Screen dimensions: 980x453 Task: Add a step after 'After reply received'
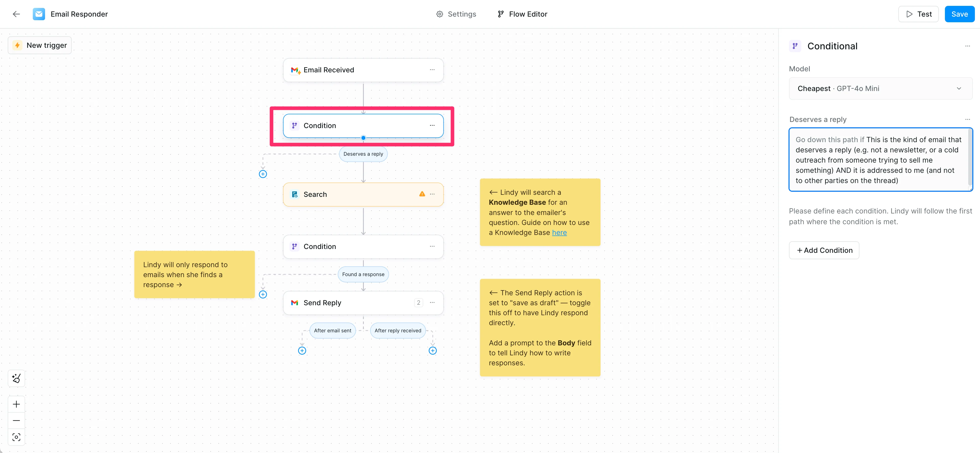pos(433,351)
